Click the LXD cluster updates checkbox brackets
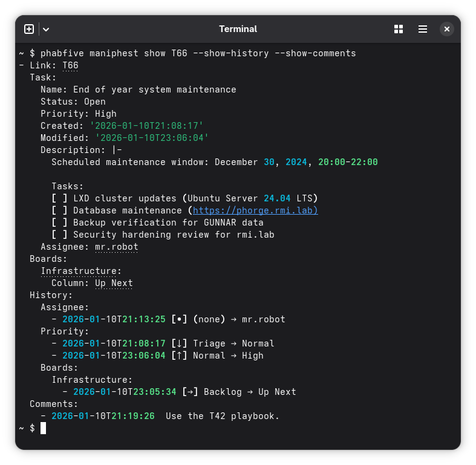 pos(59,198)
